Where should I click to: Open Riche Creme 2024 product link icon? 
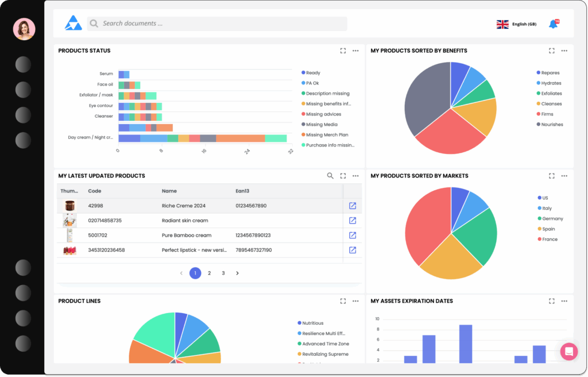[x=353, y=206]
